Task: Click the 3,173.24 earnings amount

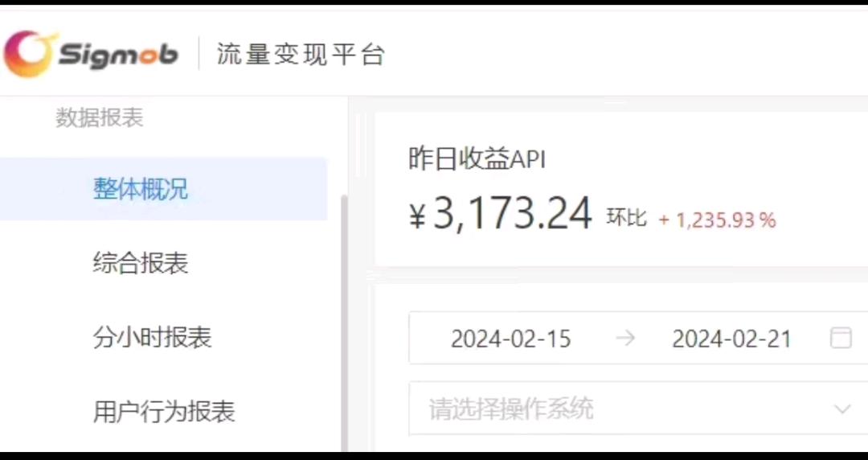Action: (x=512, y=214)
